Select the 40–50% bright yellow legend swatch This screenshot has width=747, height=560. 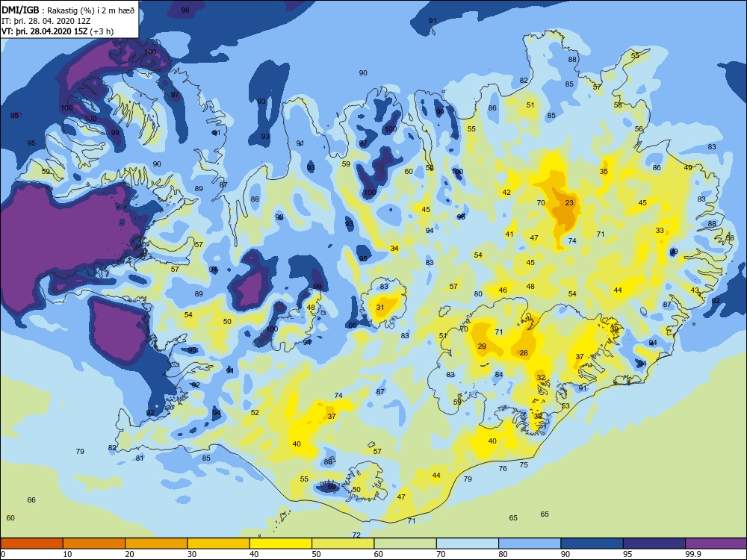[x=281, y=544]
